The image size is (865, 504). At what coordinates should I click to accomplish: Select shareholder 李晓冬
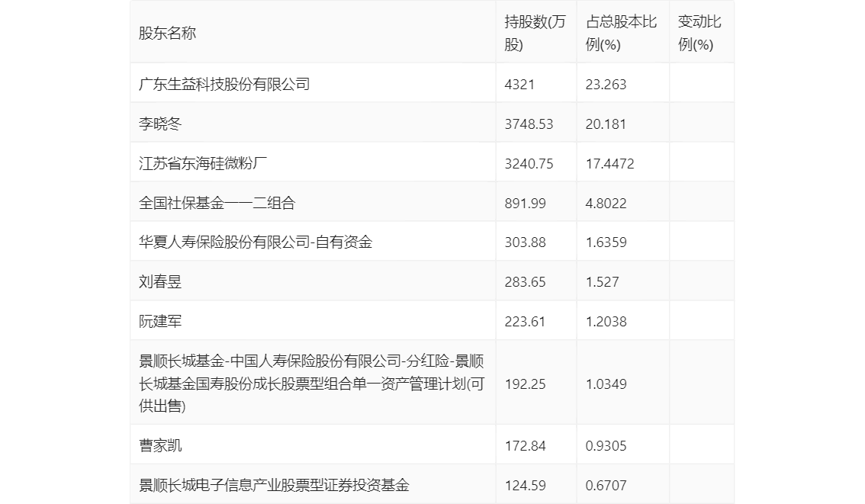pos(160,124)
